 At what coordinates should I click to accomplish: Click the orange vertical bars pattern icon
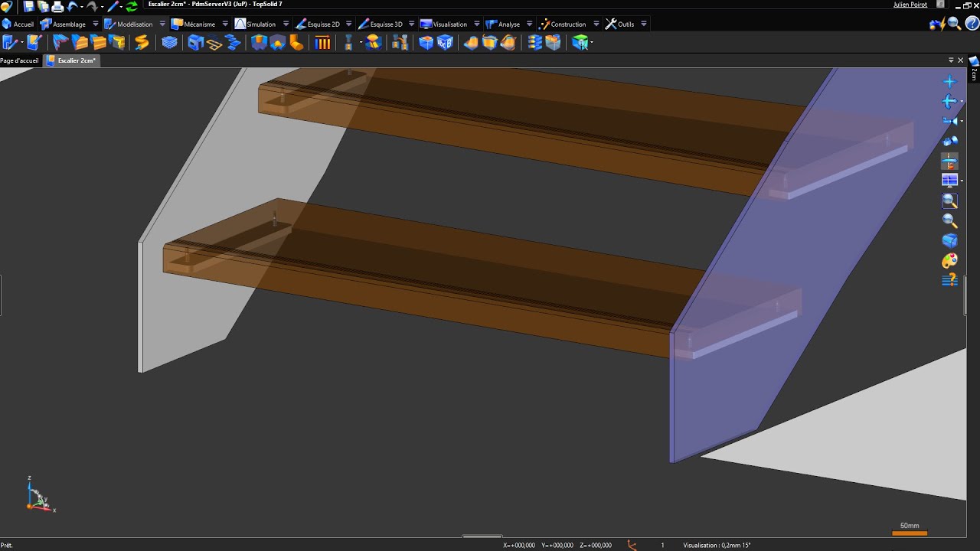[323, 42]
